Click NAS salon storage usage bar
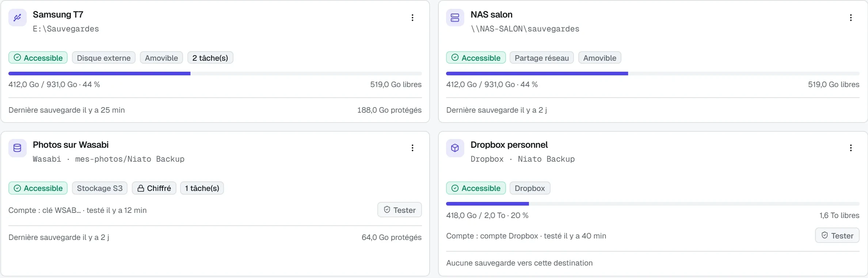The height and width of the screenshot is (278, 868). tap(653, 74)
